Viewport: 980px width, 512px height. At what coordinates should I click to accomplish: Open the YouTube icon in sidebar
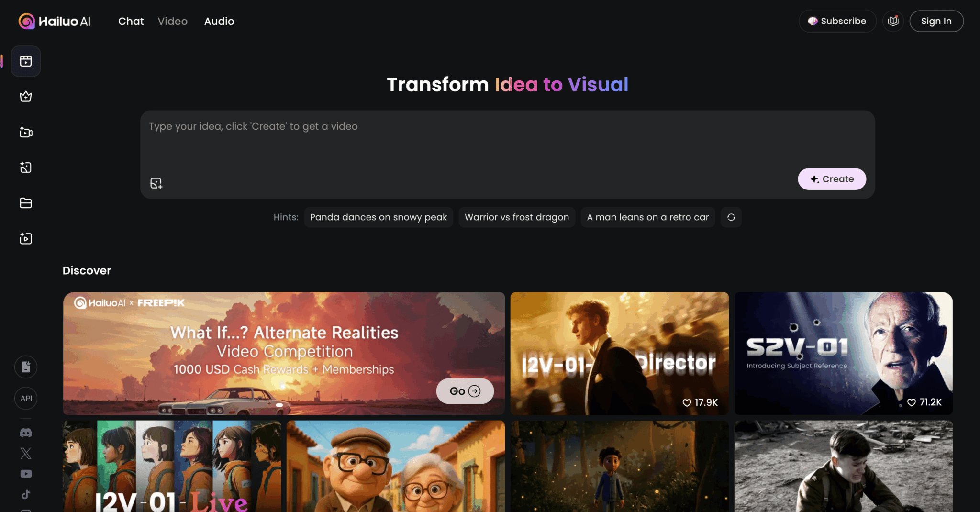tap(26, 474)
